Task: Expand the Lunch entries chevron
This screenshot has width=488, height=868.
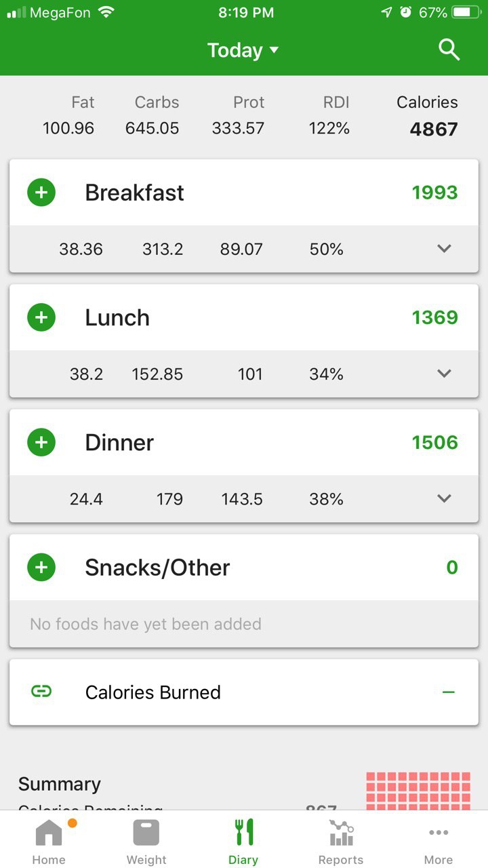Action: click(x=444, y=374)
